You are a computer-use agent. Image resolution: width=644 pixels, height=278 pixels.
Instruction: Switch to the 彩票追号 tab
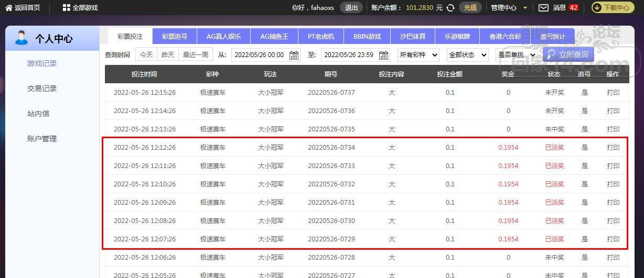click(174, 37)
